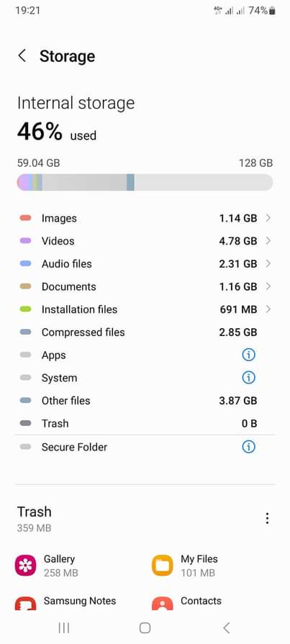Tap the Apps info icon

(x=248, y=355)
